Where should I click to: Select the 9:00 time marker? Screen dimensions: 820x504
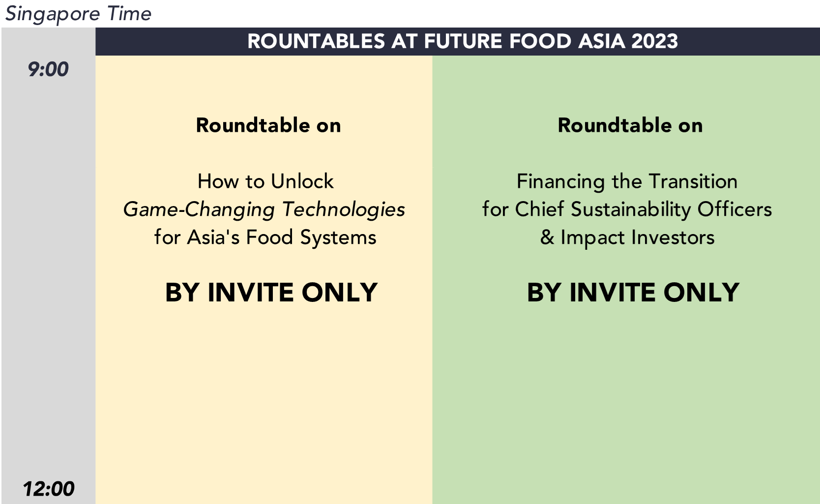[x=48, y=69]
